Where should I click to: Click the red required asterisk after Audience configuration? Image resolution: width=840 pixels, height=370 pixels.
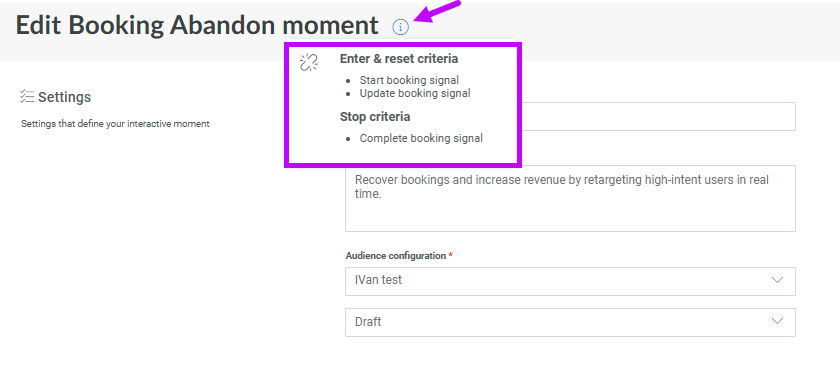pyautogui.click(x=451, y=256)
